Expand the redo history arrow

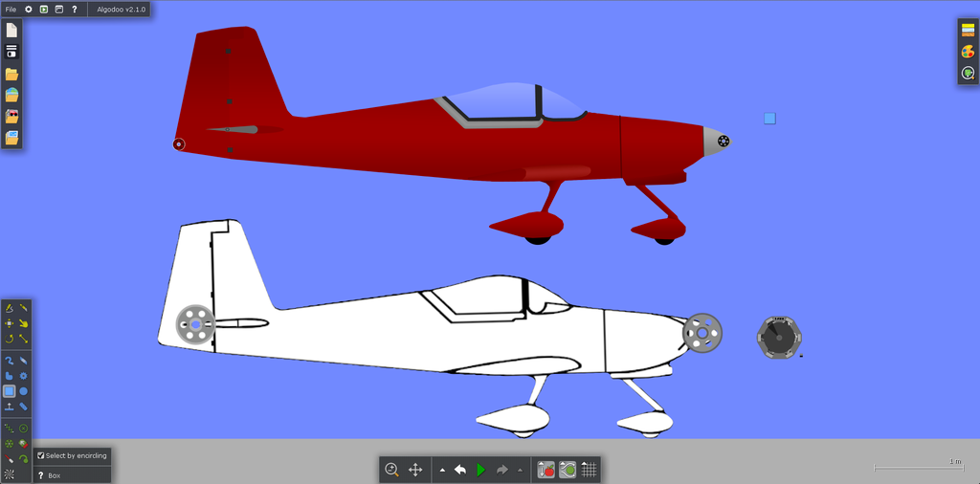520,470
